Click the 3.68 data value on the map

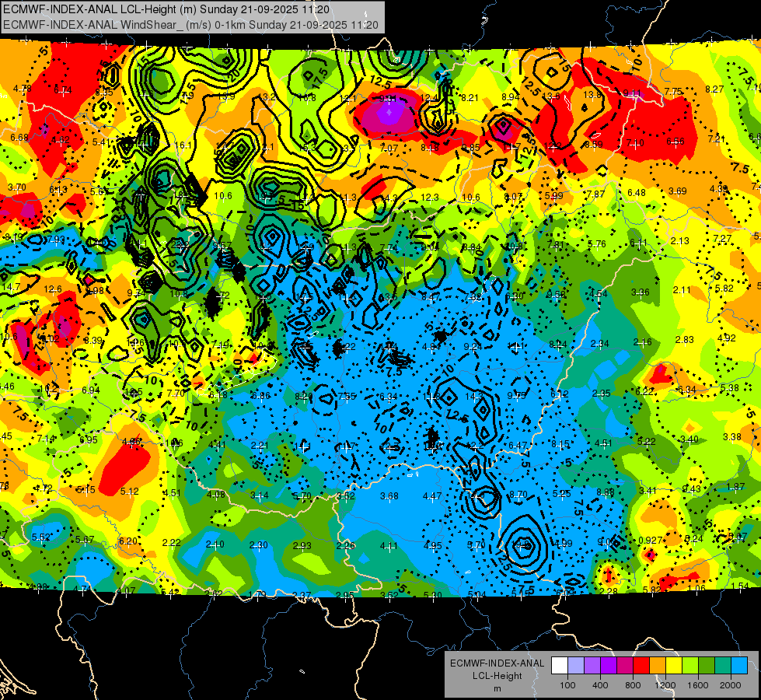point(389,496)
